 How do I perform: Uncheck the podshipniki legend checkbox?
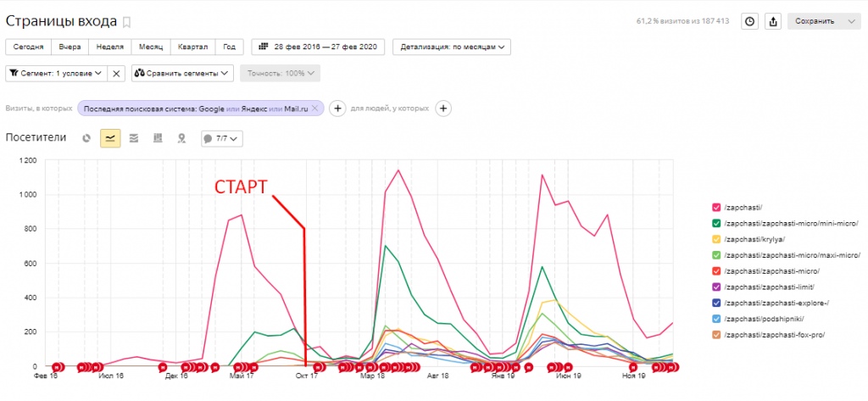[715, 319]
